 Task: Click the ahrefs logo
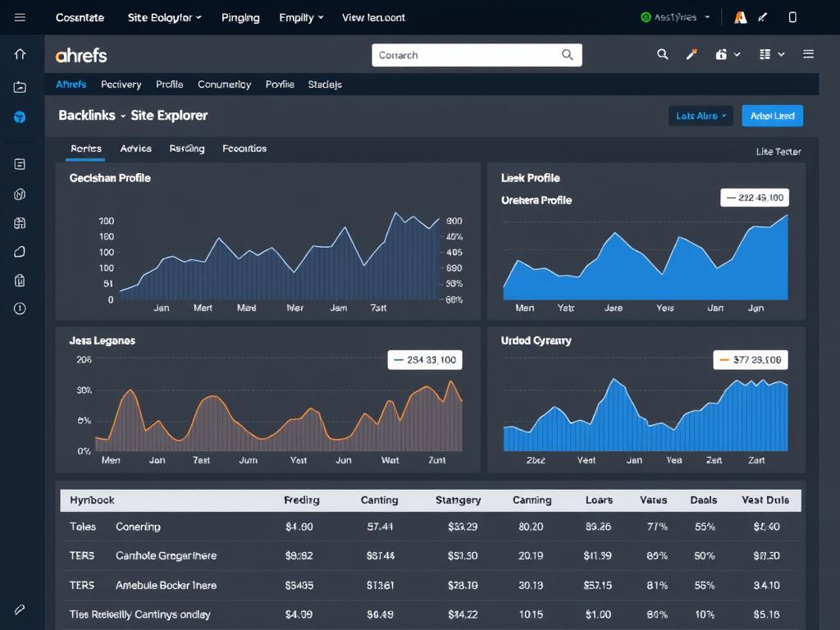(x=81, y=55)
